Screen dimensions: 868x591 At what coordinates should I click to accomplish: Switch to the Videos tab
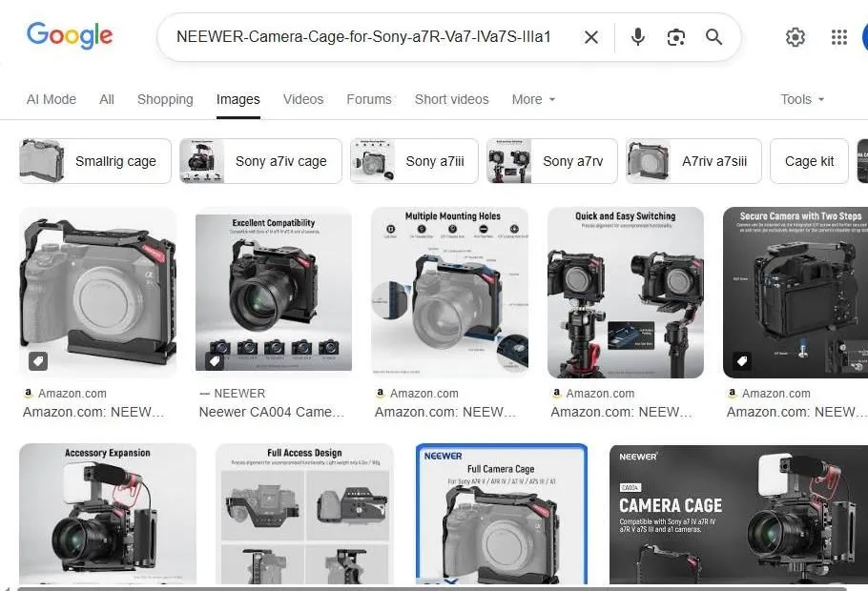[x=302, y=99]
